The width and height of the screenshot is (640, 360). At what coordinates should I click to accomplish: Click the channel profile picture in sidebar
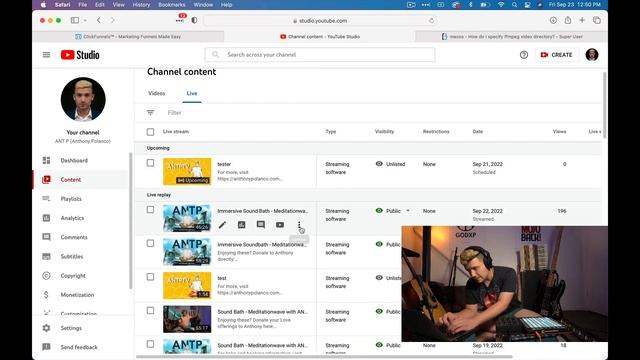coord(83,99)
